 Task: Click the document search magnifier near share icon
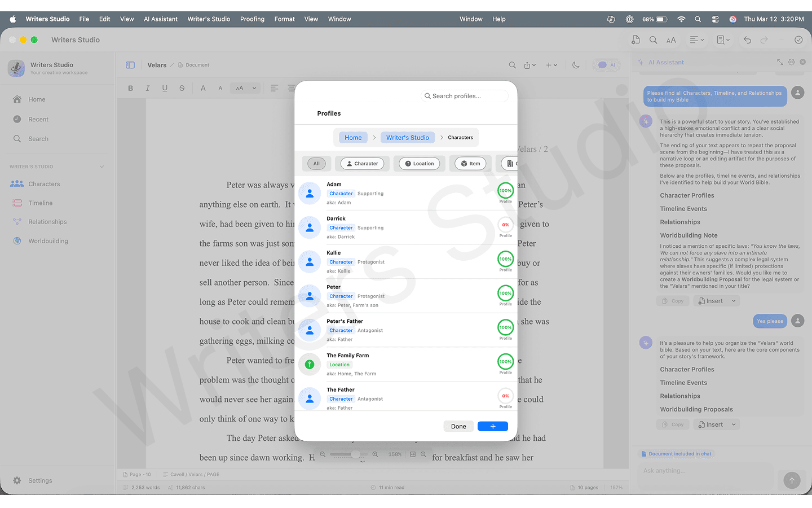(512, 65)
